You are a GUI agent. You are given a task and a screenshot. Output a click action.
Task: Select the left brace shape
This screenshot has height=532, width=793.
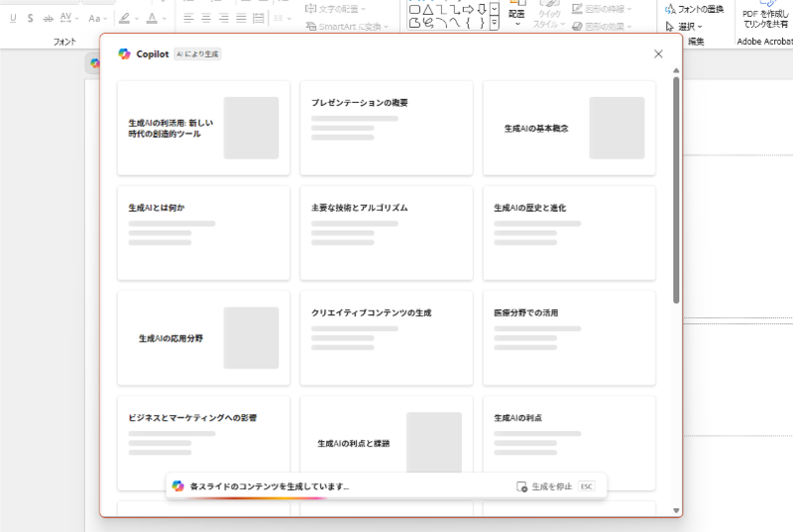click(x=468, y=23)
